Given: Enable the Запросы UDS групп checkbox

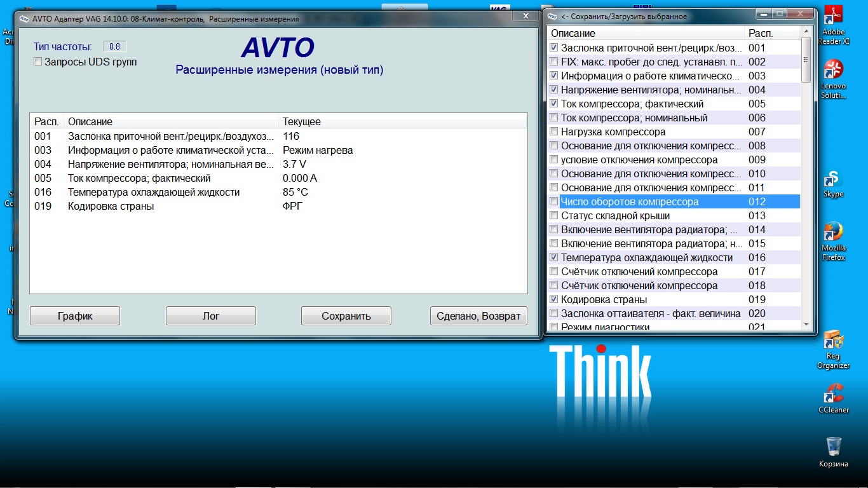Looking at the screenshot, I should pyautogui.click(x=38, y=62).
